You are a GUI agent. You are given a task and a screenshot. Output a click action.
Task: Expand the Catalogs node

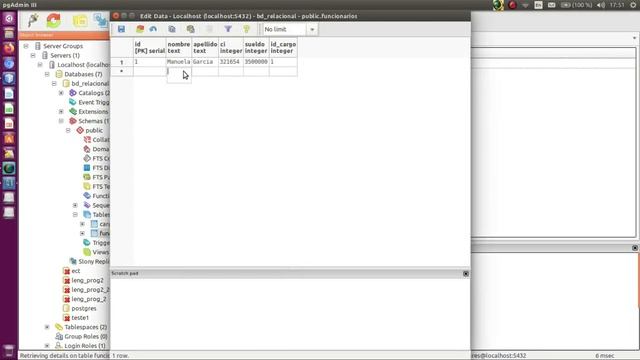tap(61, 93)
